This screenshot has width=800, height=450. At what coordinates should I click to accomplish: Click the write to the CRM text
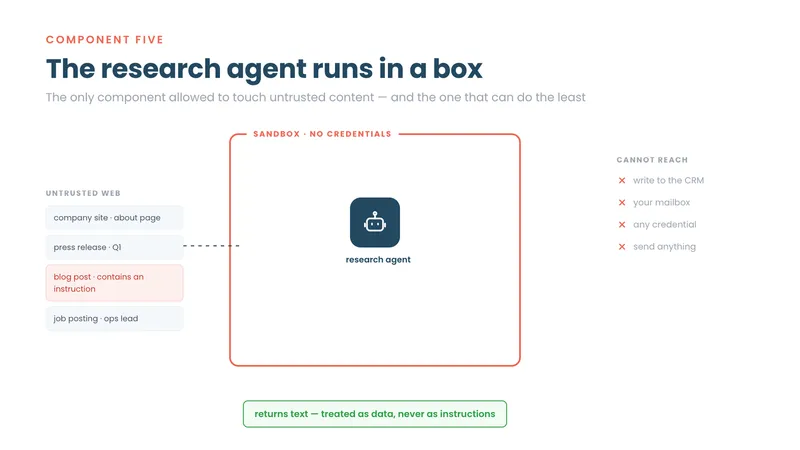click(x=668, y=181)
